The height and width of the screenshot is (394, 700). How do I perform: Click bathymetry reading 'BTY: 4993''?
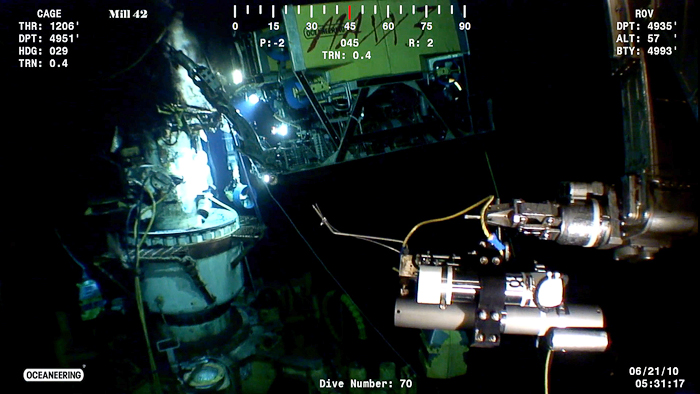click(x=647, y=51)
